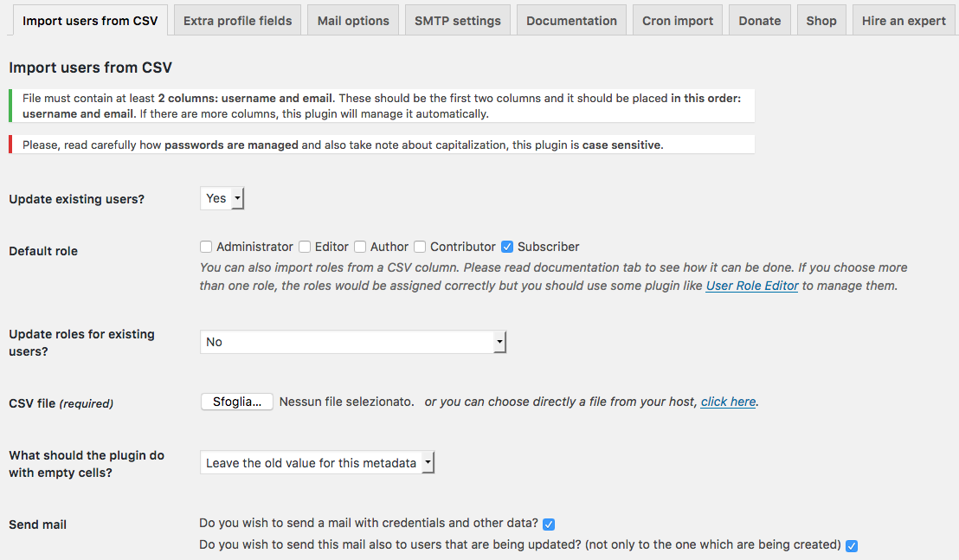Follow the User Role Editor link
The width and height of the screenshot is (959, 560).
click(752, 286)
